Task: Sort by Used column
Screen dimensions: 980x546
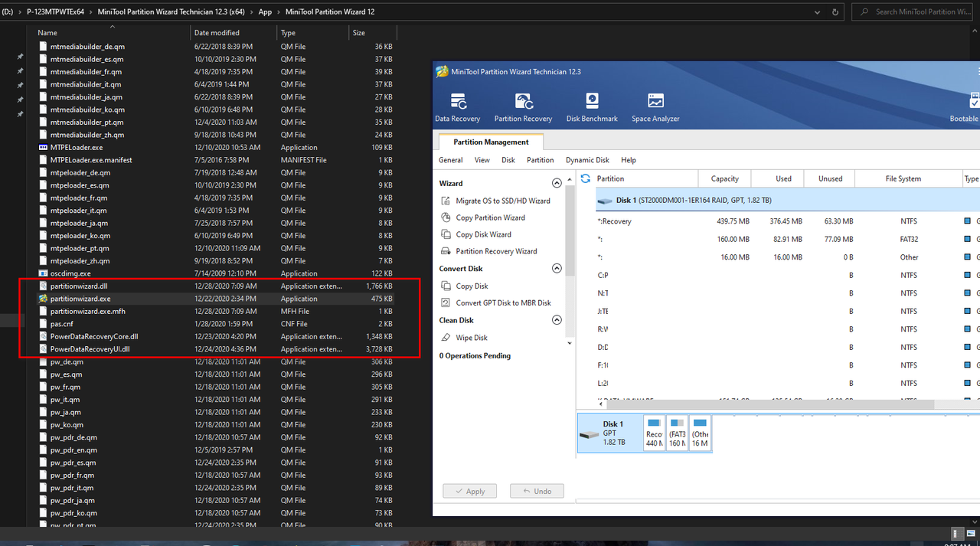Action: [x=777, y=178]
